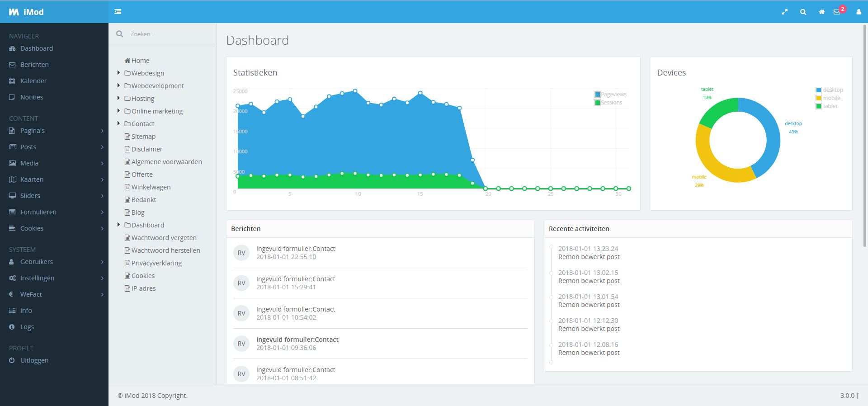
Task: Open the mail notifications envelope with badge
Action: pos(839,11)
